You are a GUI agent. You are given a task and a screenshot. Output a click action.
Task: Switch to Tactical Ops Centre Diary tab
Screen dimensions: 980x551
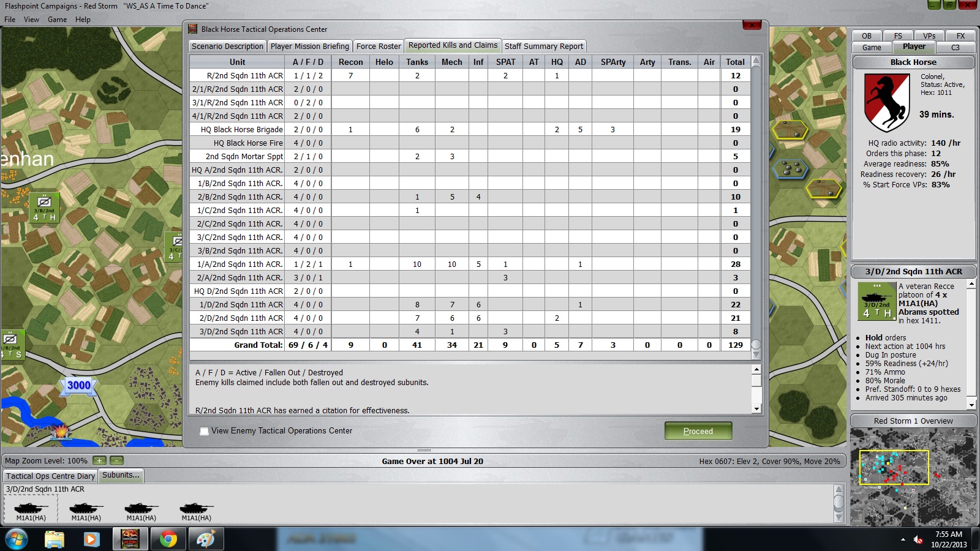click(x=51, y=476)
